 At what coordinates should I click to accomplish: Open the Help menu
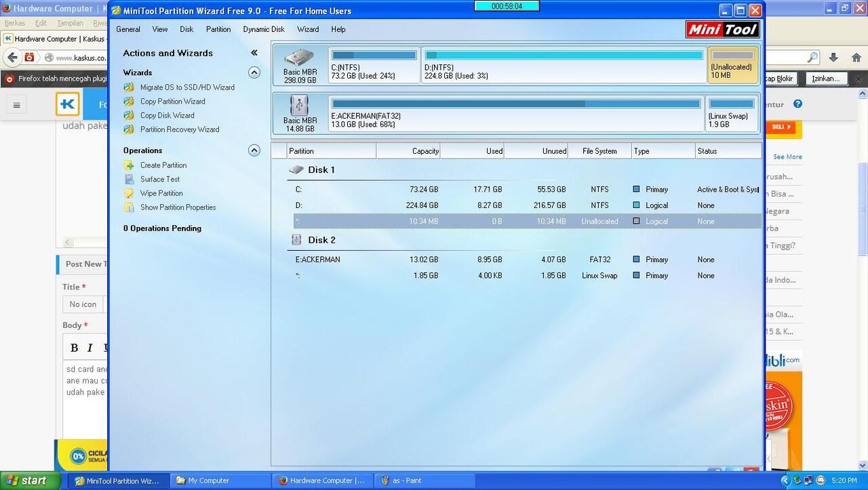coord(338,29)
